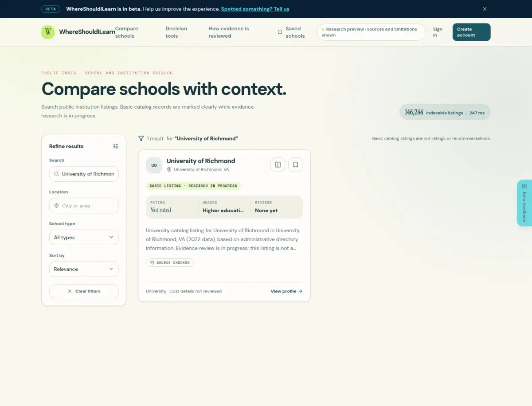Click the 146,244 indexable listings counter
Screen dimensions: 532x406
point(434,113)
